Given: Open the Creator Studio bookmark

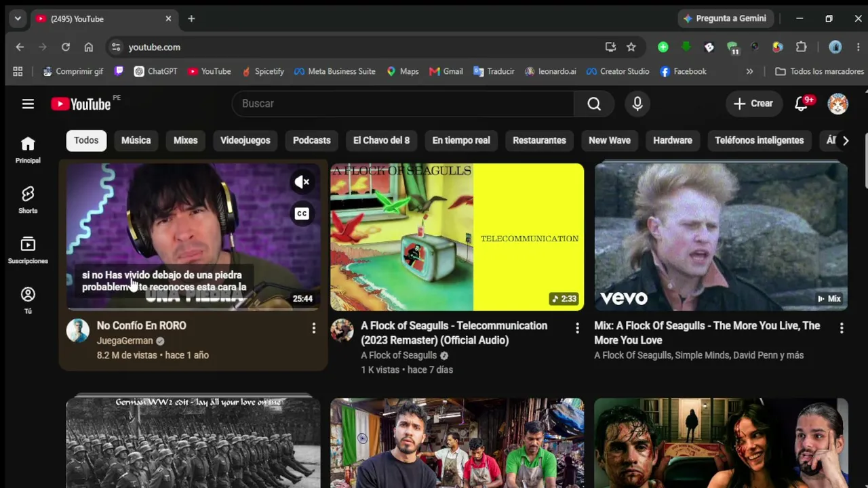Looking at the screenshot, I should [x=618, y=71].
